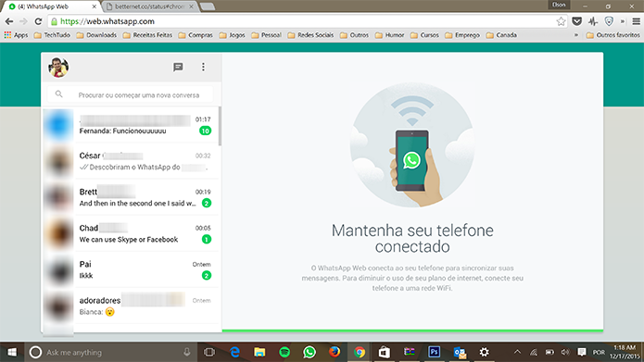This screenshot has height=362, width=644.
Task: Open the Humor bookmark folder
Action: 390,35
